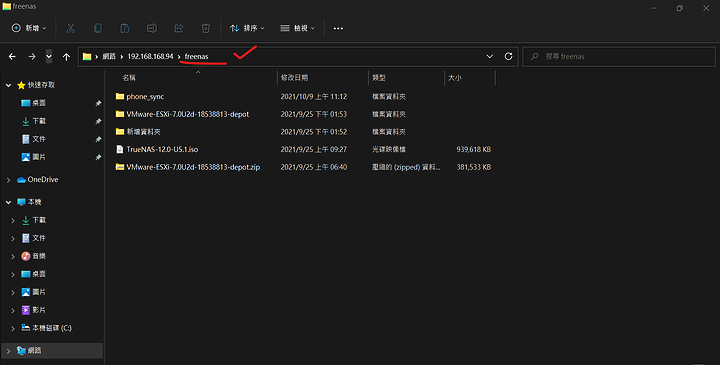Click the Paste clipboard icon
Viewport: 720px width, 365px height.
(x=124, y=28)
